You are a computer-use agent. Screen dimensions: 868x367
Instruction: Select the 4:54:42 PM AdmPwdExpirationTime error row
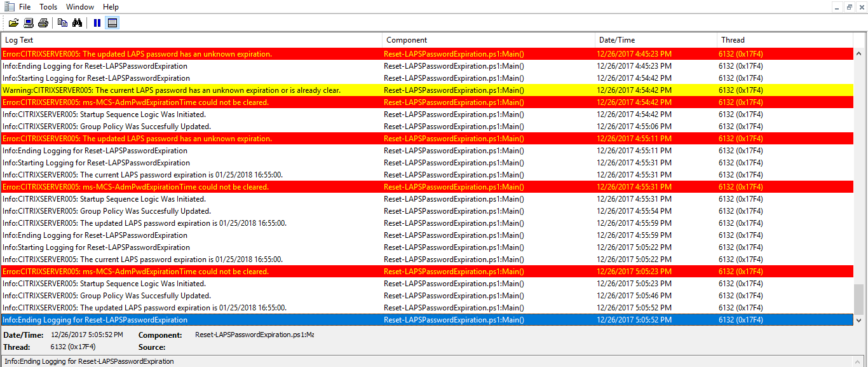click(427, 102)
